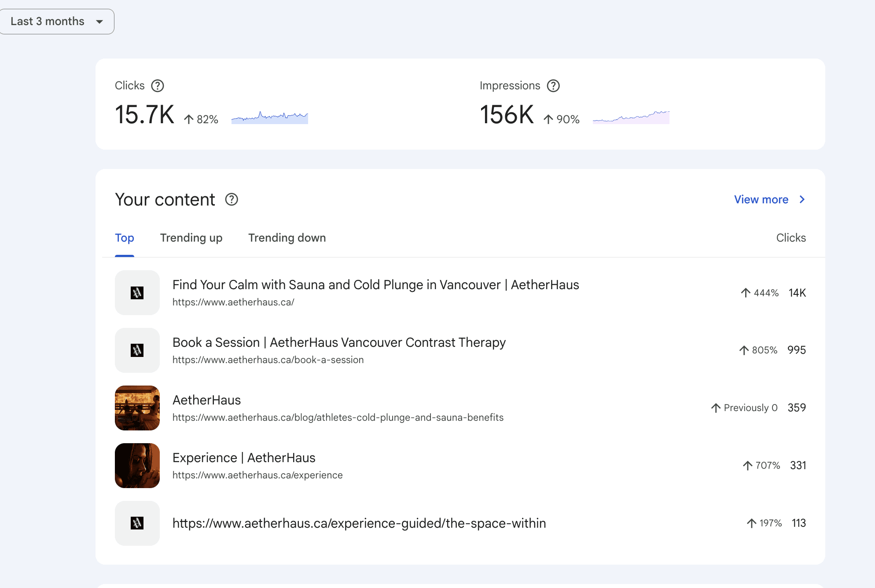The height and width of the screenshot is (588, 875).
Task: Open the Find Your Calm page title
Action: click(375, 285)
